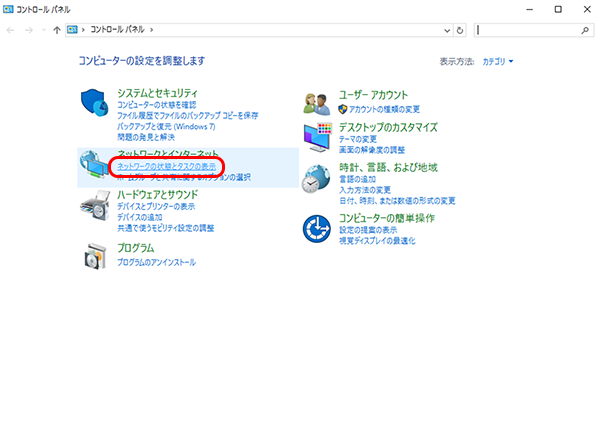Click the プログラム disc icon
Viewport: 600px width, 433px height.
click(95, 256)
